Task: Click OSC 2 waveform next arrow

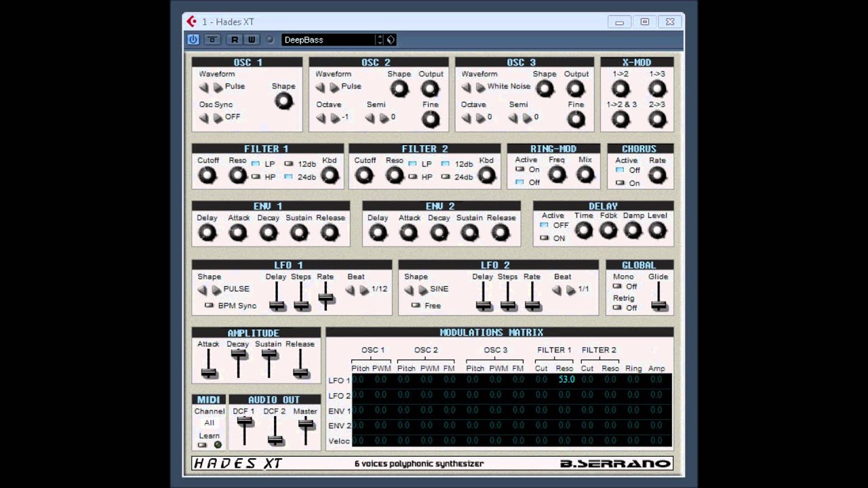Action: tap(334, 87)
